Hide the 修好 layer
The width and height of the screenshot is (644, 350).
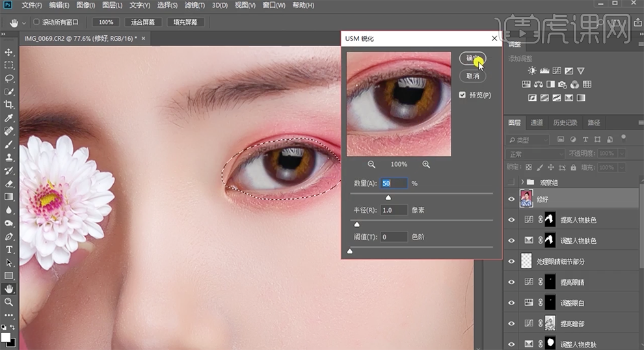[x=511, y=199]
